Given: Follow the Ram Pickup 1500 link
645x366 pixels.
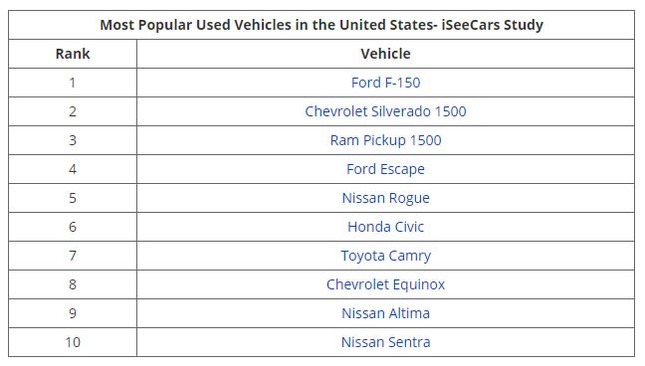Looking at the screenshot, I should (385, 140).
